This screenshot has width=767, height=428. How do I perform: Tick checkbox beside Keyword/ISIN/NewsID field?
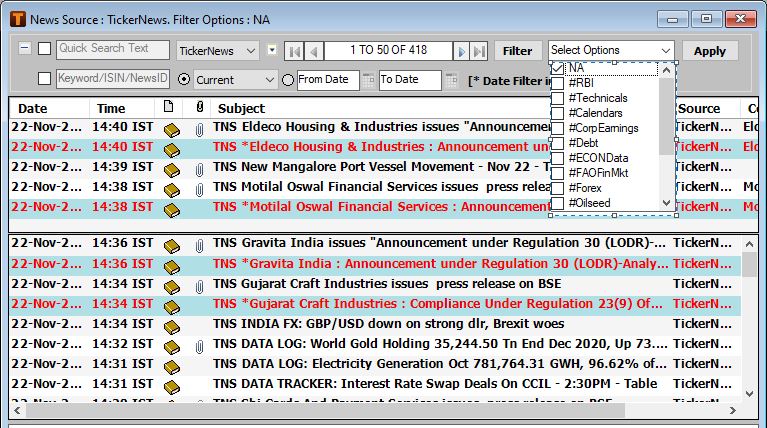point(45,78)
